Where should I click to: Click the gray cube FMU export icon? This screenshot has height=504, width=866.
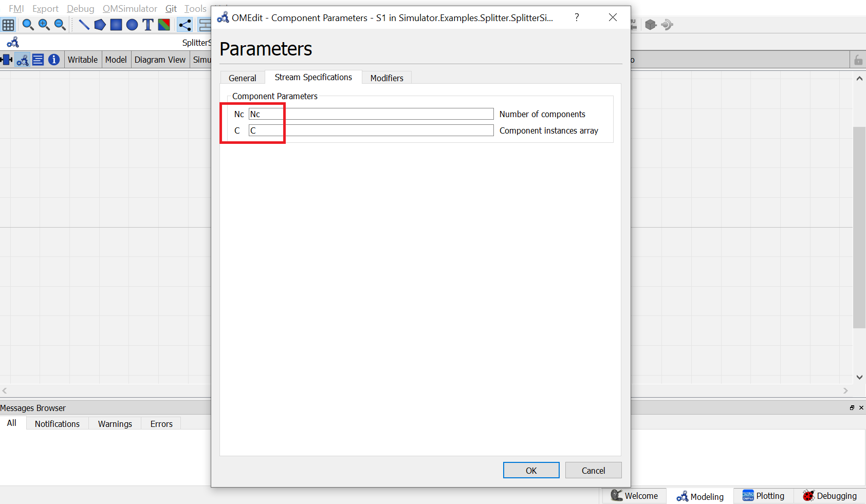point(651,25)
